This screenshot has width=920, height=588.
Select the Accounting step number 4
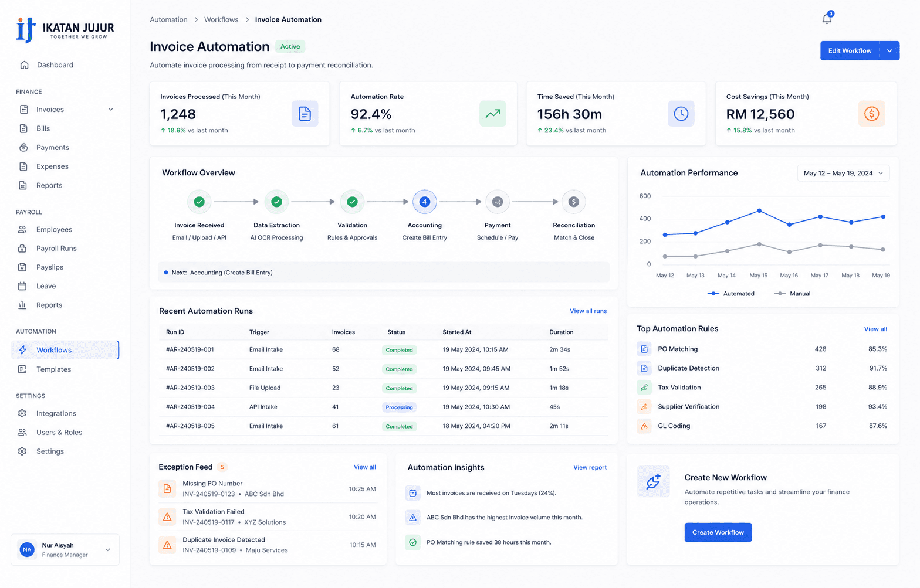click(x=425, y=202)
